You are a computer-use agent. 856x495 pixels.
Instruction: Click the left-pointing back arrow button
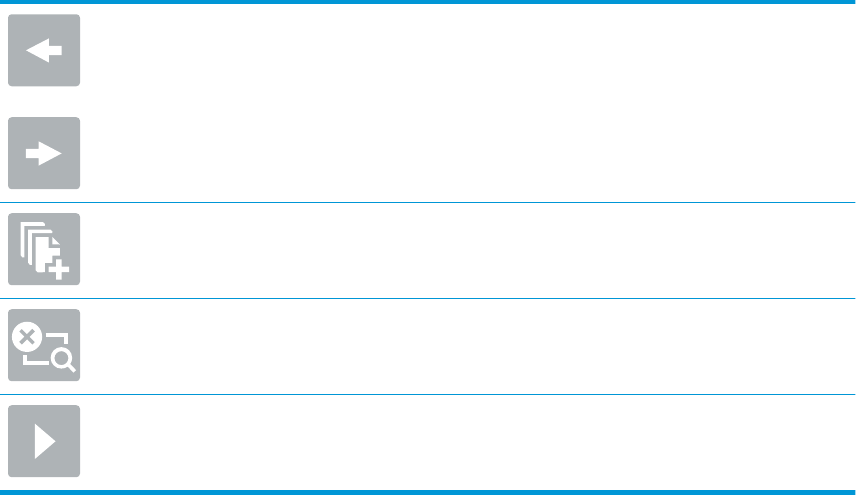pos(44,50)
